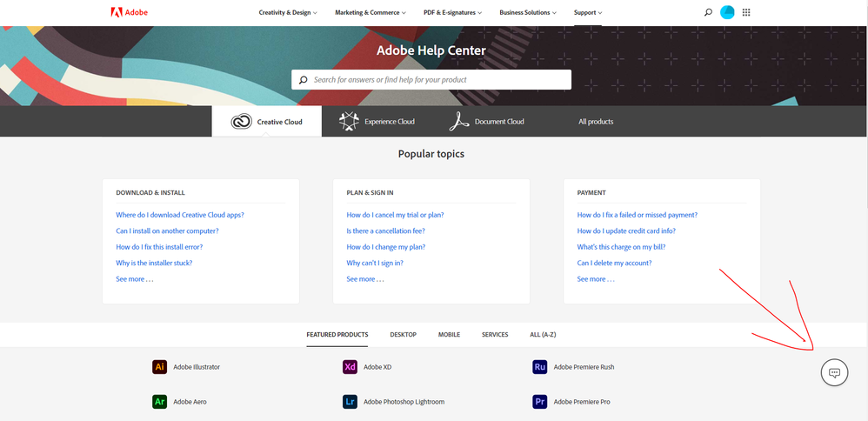
Task: Open the Adobe Premiere Rush name link
Action: point(584,367)
